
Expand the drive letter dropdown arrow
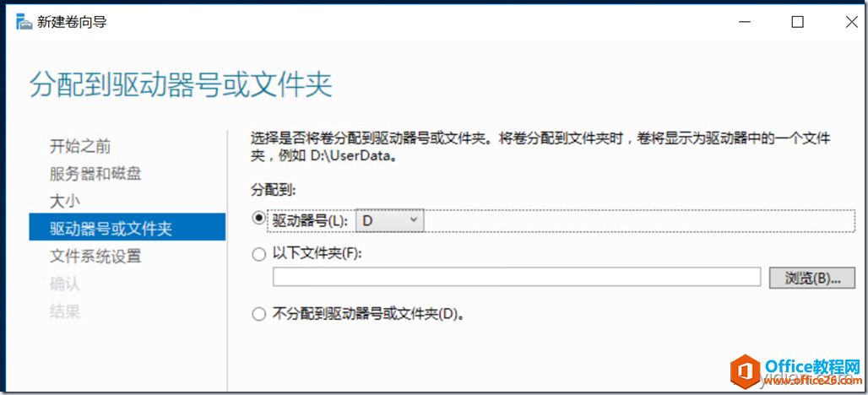(x=413, y=220)
